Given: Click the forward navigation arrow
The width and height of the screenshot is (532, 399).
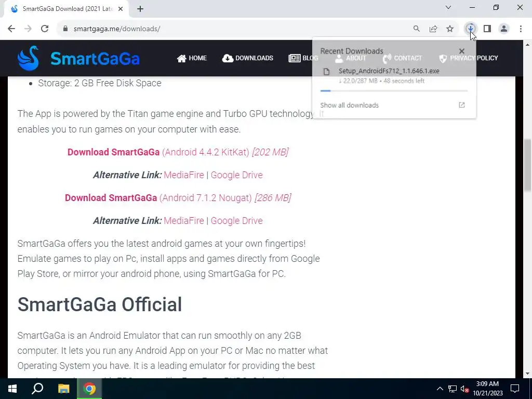Looking at the screenshot, I should [28, 29].
